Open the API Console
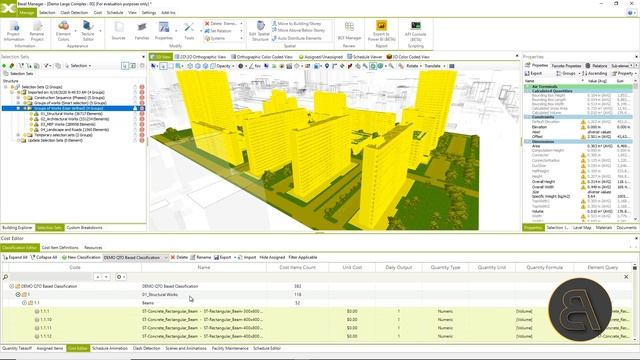Image resolution: width=640 pixels, height=360 pixels. pyautogui.click(x=416, y=31)
